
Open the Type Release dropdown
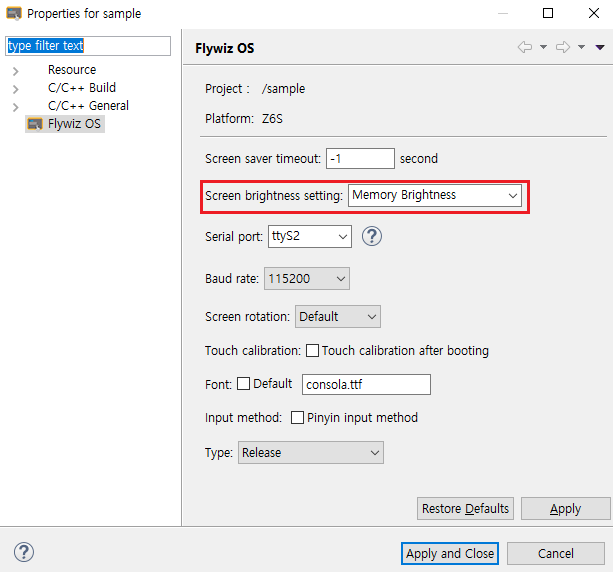tap(311, 452)
